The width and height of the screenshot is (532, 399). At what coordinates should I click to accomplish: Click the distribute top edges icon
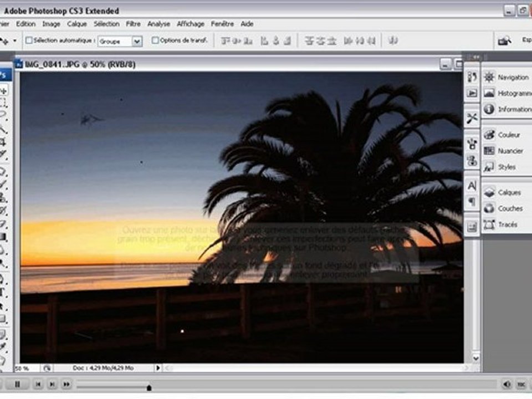[x=309, y=41]
